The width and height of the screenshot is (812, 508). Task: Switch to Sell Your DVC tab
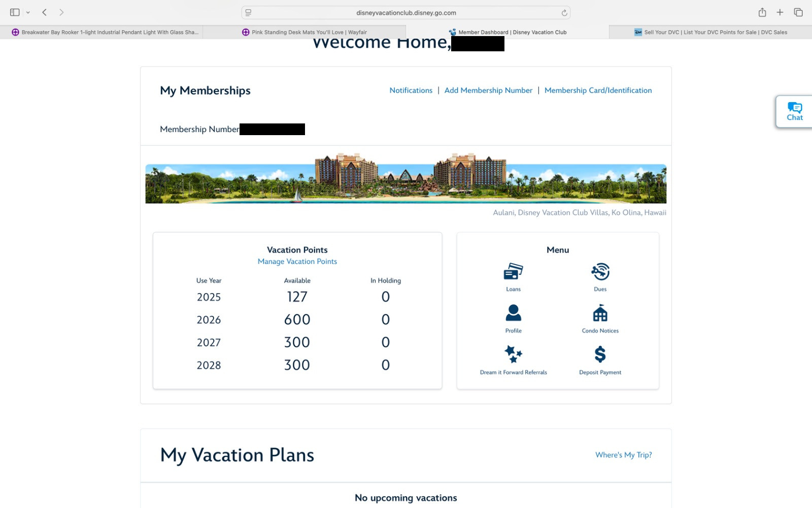[710, 32]
